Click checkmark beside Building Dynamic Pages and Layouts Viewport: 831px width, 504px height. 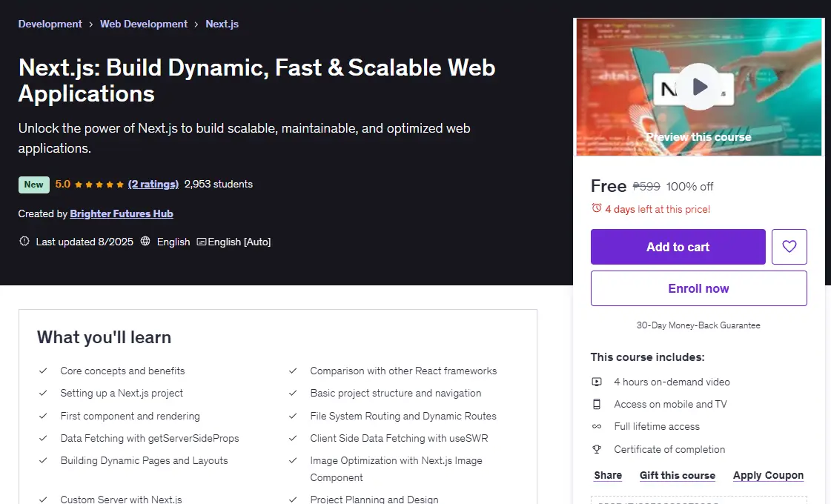click(x=44, y=460)
